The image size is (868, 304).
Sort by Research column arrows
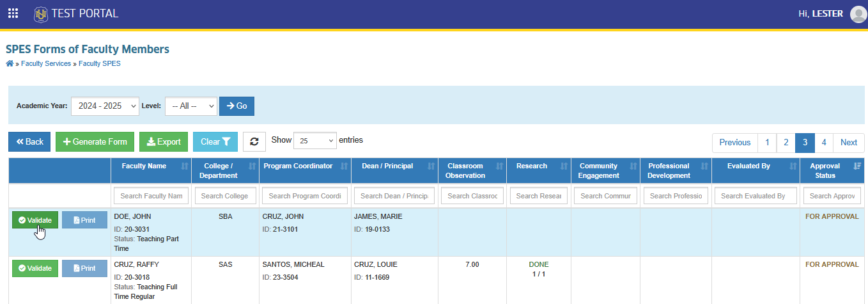pyautogui.click(x=563, y=166)
